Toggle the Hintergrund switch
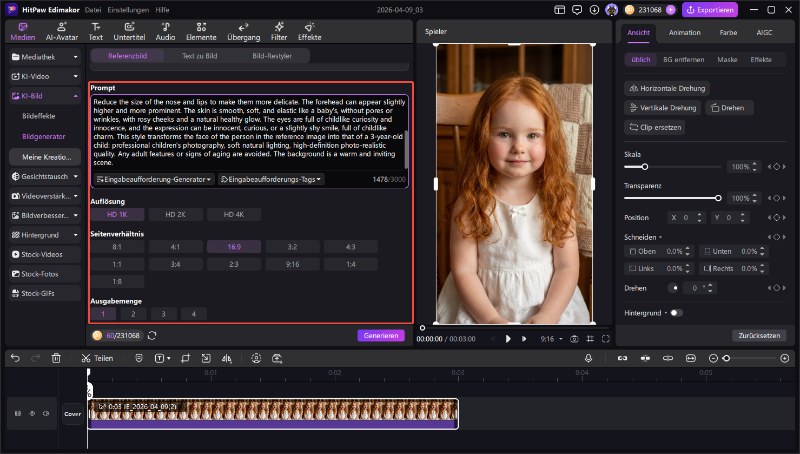 (x=677, y=312)
